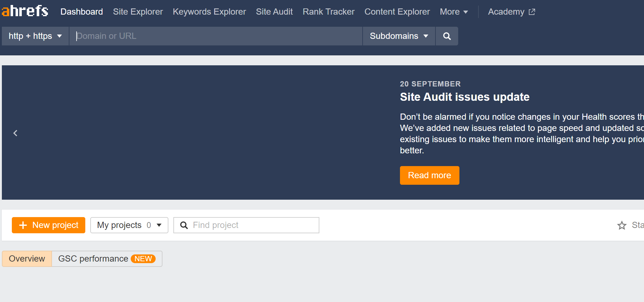Open the Dashboard menu item
The height and width of the screenshot is (302, 644).
coord(82,12)
